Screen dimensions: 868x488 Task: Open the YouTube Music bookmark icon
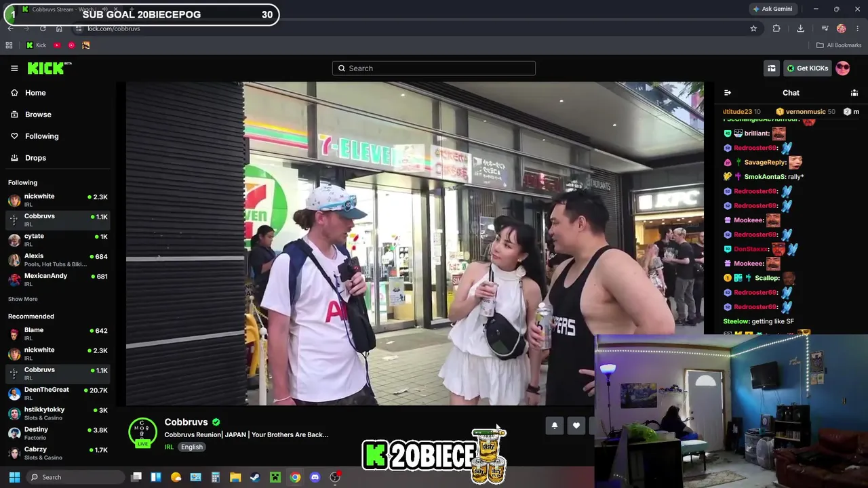[71, 45]
